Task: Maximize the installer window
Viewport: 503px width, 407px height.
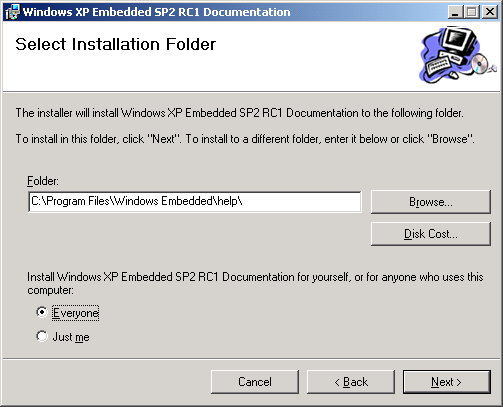Action: pyautogui.click(x=472, y=12)
